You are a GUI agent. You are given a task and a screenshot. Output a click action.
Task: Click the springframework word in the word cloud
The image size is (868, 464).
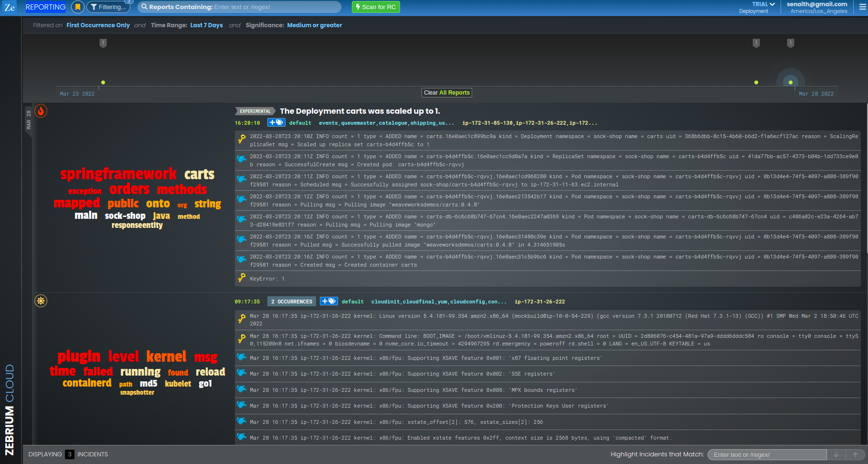coord(118,174)
